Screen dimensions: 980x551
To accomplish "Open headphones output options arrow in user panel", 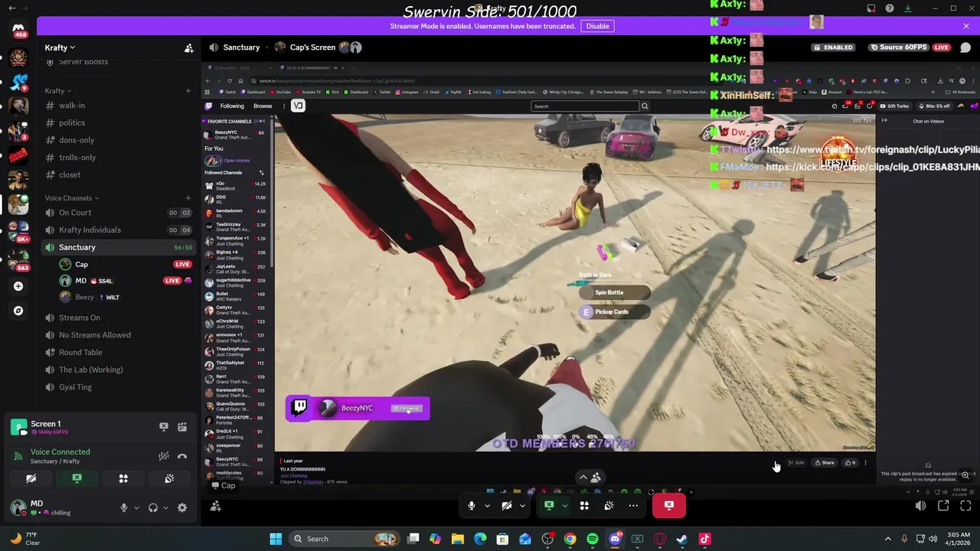I will tap(165, 507).
